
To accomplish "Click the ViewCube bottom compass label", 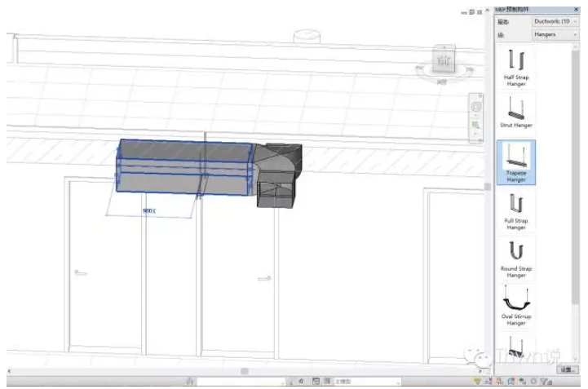I will (x=443, y=82).
